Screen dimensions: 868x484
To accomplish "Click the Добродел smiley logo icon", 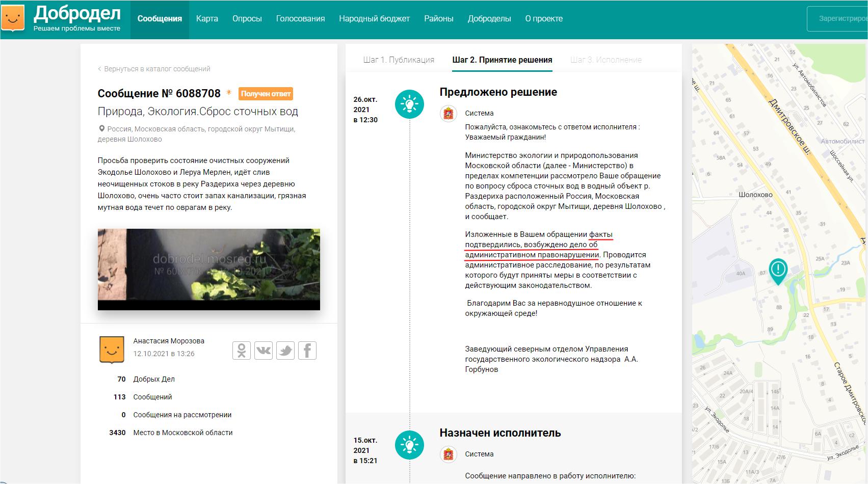I will tap(13, 19).
